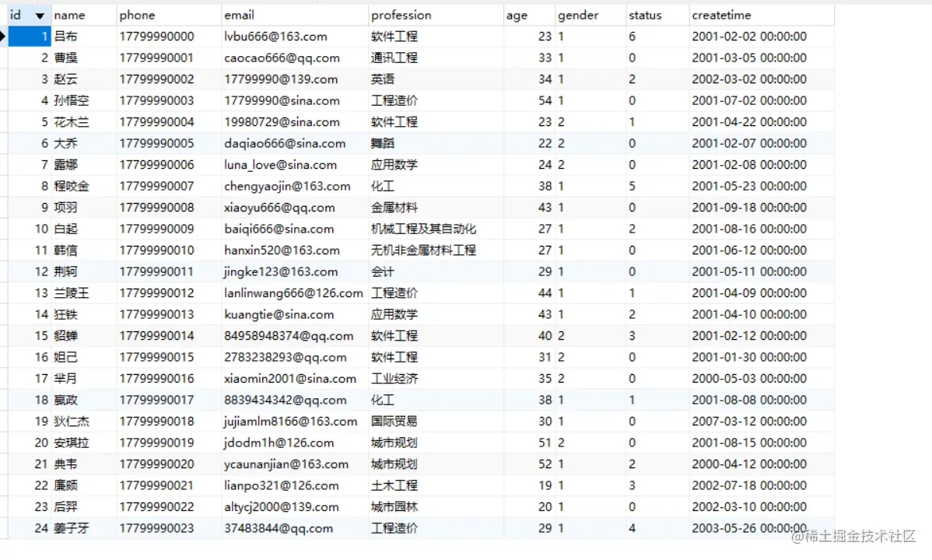Click the black row selector arrow beside row 1
The height and width of the screenshot is (560, 932).
coord(5,36)
